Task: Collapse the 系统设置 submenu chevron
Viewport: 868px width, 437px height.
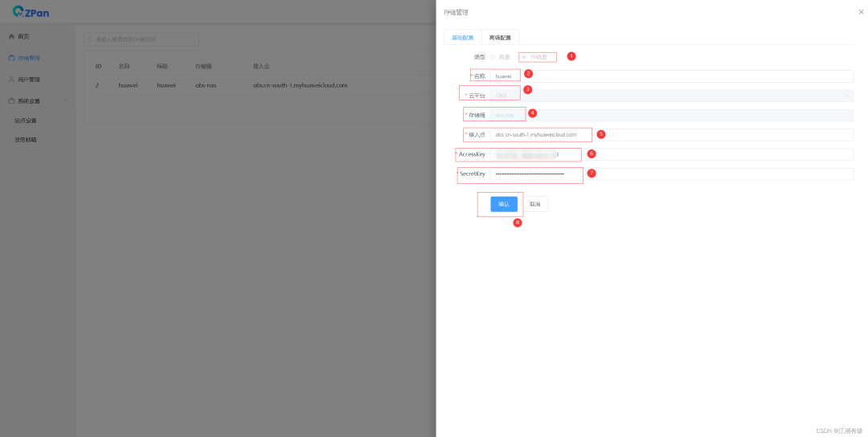Action: click(x=66, y=101)
